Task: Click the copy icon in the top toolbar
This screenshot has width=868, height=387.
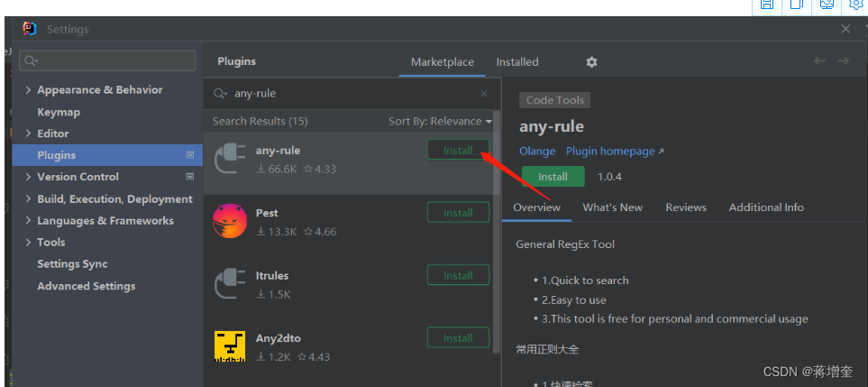Action: 797,5
